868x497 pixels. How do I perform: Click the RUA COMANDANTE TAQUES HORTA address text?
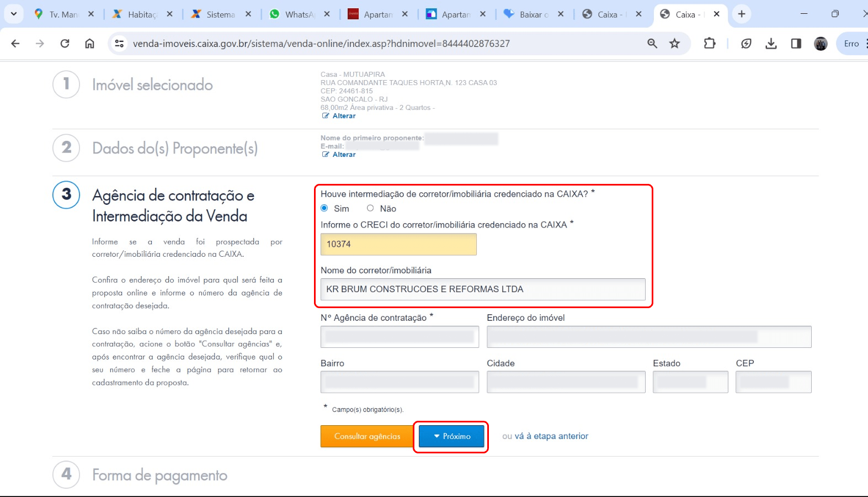point(409,83)
